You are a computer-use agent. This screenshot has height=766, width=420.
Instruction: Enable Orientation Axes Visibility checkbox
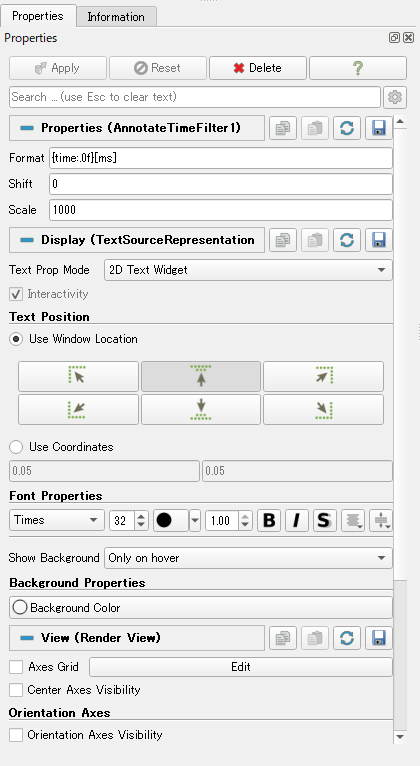coord(16,735)
